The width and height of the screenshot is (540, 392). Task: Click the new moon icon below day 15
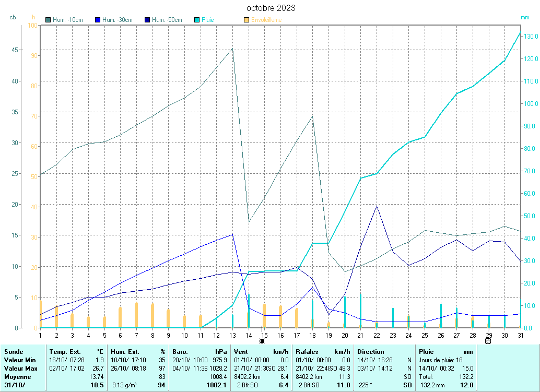point(262,341)
